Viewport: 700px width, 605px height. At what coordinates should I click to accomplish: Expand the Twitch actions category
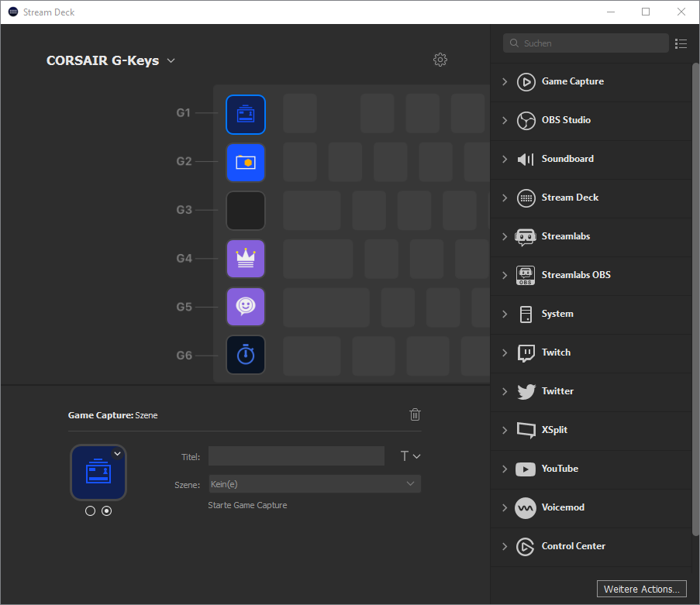point(555,352)
